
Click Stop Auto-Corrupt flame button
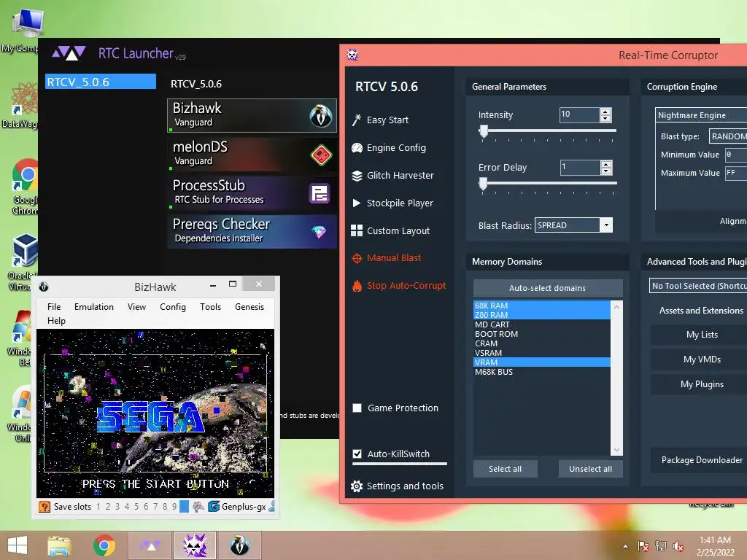click(x=357, y=286)
